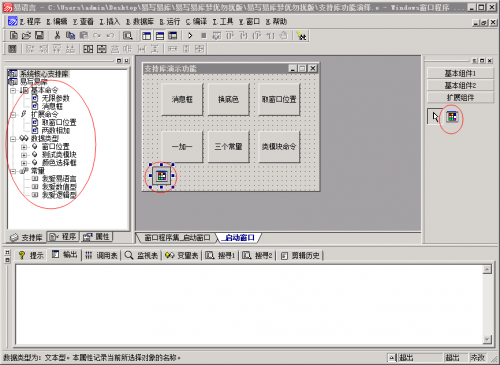Click the Open file folder icon
The image size is (500, 365).
26,35
